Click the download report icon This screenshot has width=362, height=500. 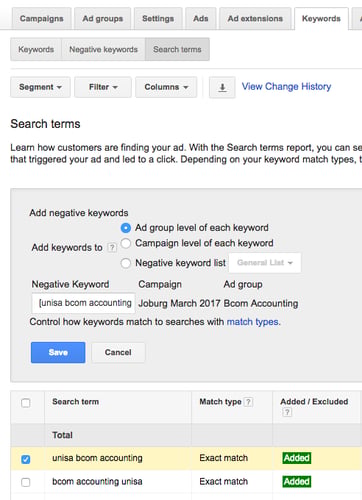click(222, 88)
